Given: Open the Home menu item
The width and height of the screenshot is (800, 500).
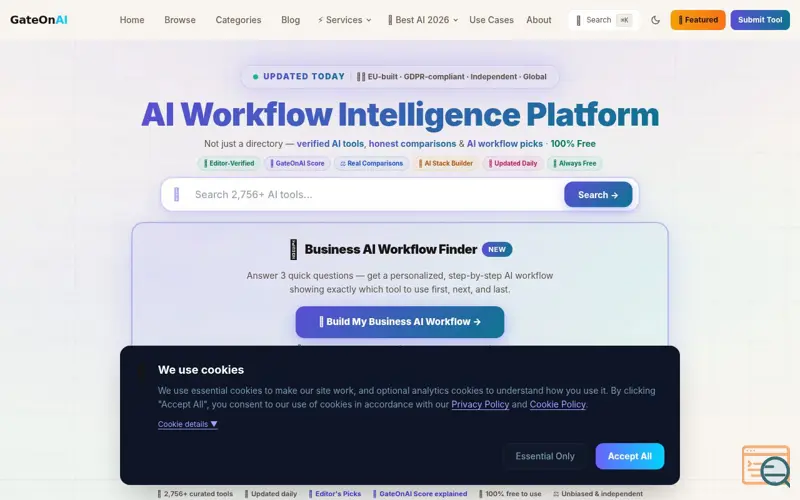Looking at the screenshot, I should click(x=132, y=20).
